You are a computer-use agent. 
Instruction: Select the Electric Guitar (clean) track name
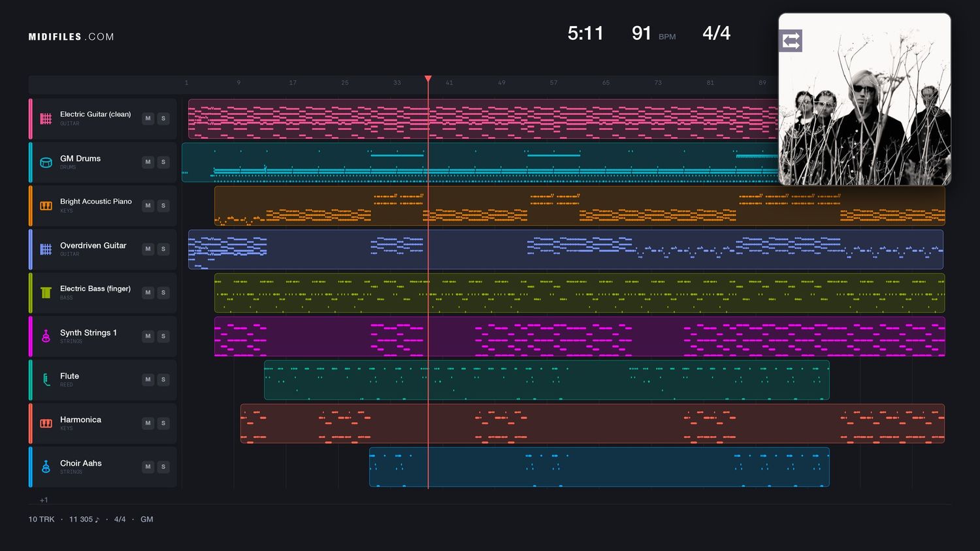pos(95,114)
